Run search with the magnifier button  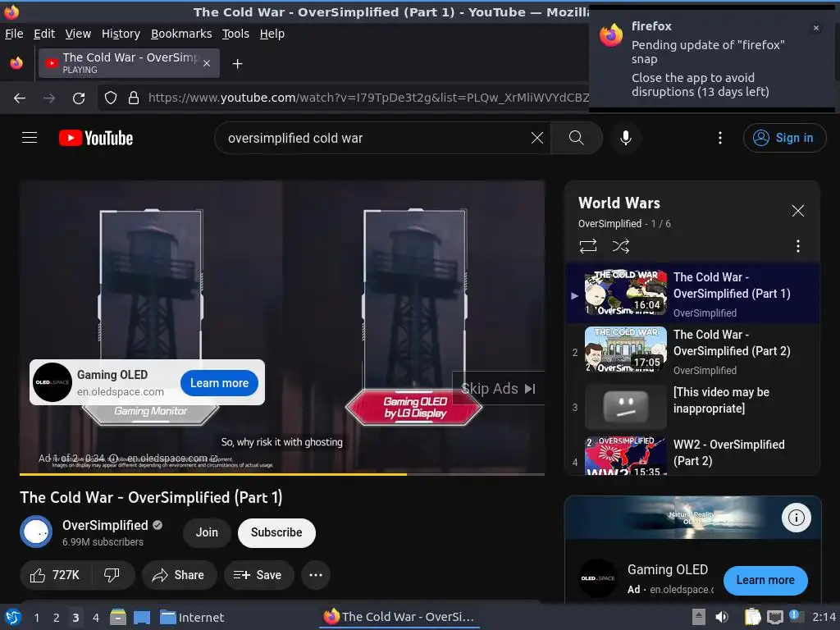click(576, 138)
